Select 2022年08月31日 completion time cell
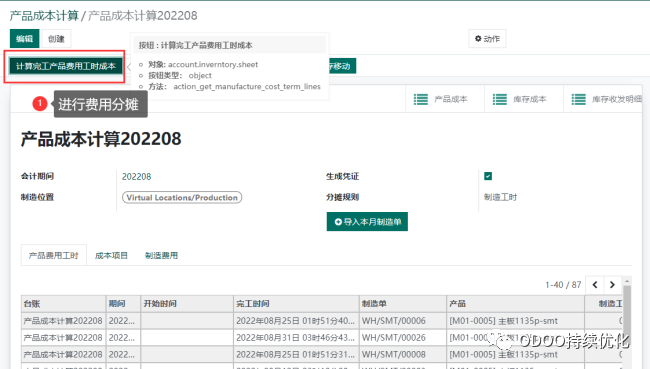650x369 pixels. (296, 338)
